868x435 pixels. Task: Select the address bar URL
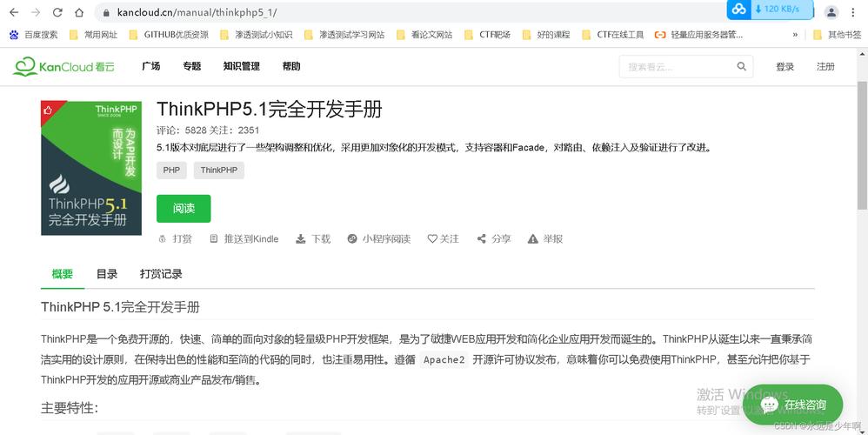click(x=197, y=12)
